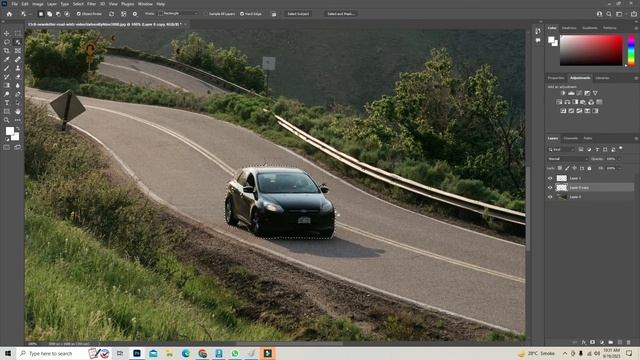Select the Crop tool
Image resolution: width=640 pixels, height=360 pixels.
(x=7, y=51)
